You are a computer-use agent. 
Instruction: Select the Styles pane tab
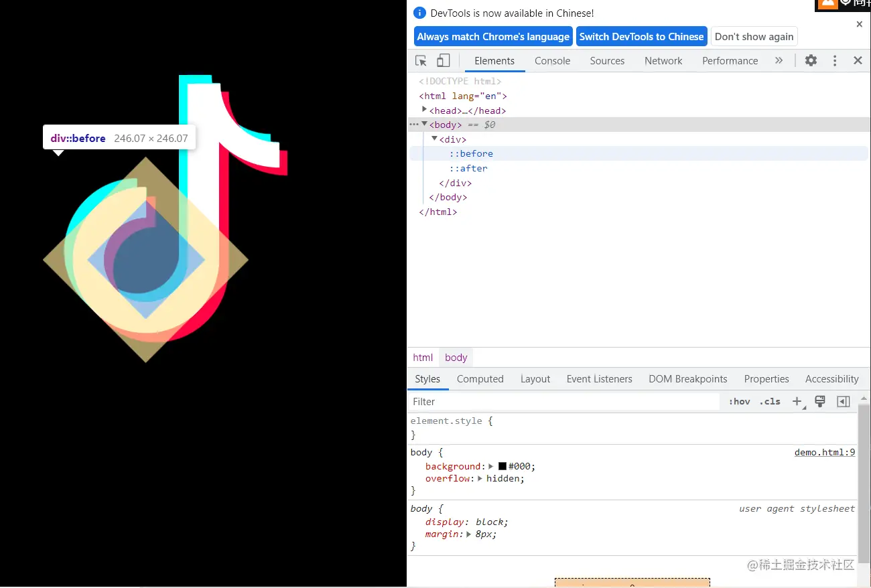click(427, 378)
